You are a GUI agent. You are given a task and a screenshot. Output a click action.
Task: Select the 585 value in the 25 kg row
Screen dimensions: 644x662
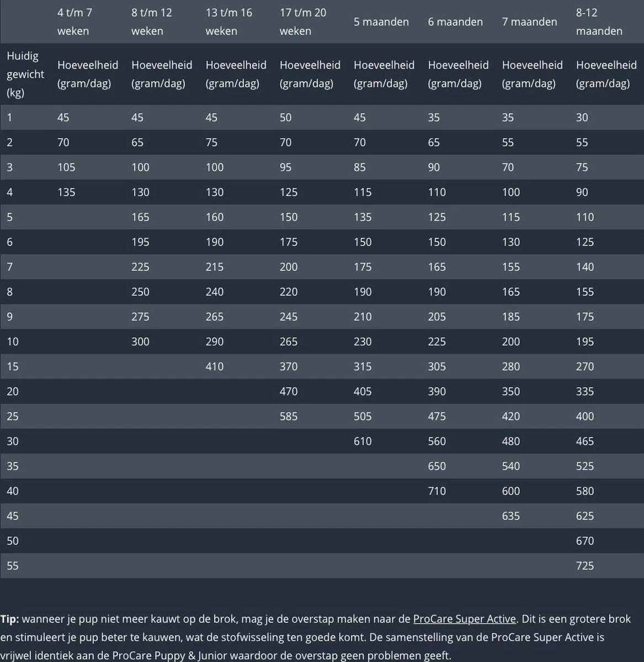(x=289, y=416)
